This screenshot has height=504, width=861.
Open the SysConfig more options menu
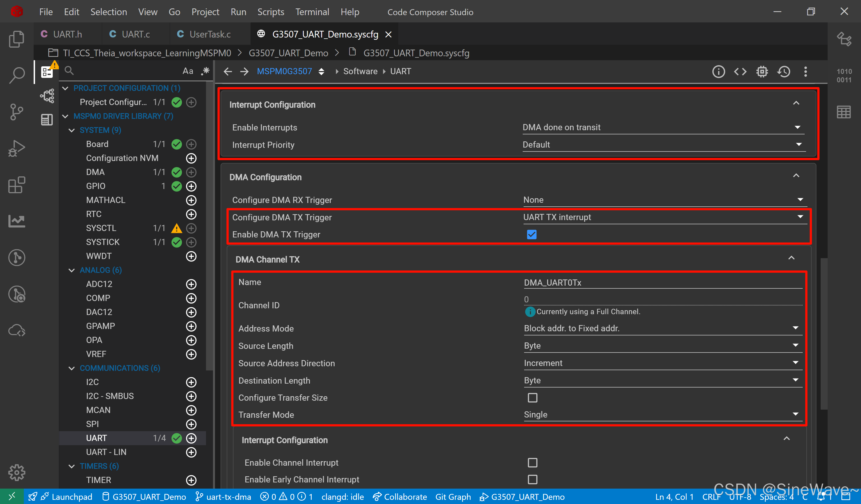pyautogui.click(x=806, y=72)
